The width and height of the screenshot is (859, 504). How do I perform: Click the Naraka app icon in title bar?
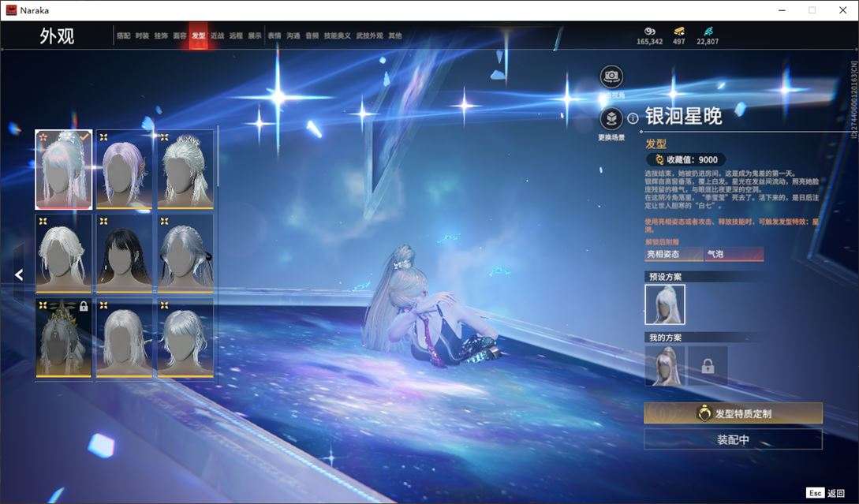pyautogui.click(x=11, y=10)
